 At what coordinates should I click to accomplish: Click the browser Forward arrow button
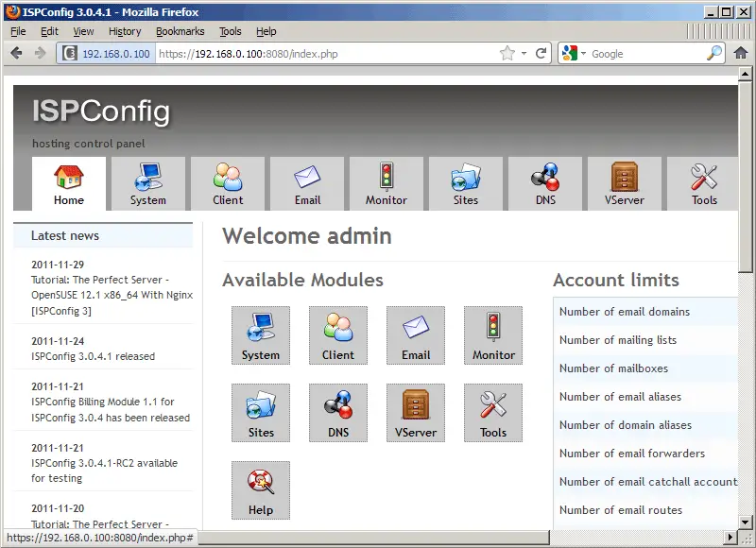[40, 53]
